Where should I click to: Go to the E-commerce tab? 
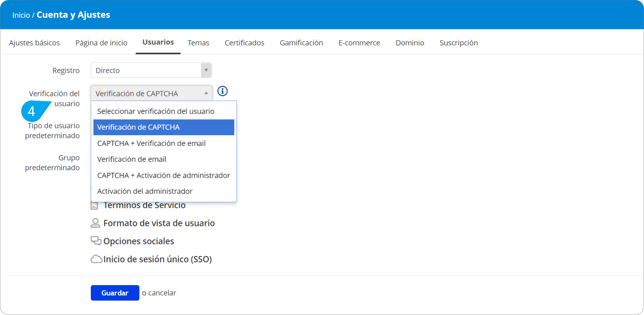tap(359, 43)
